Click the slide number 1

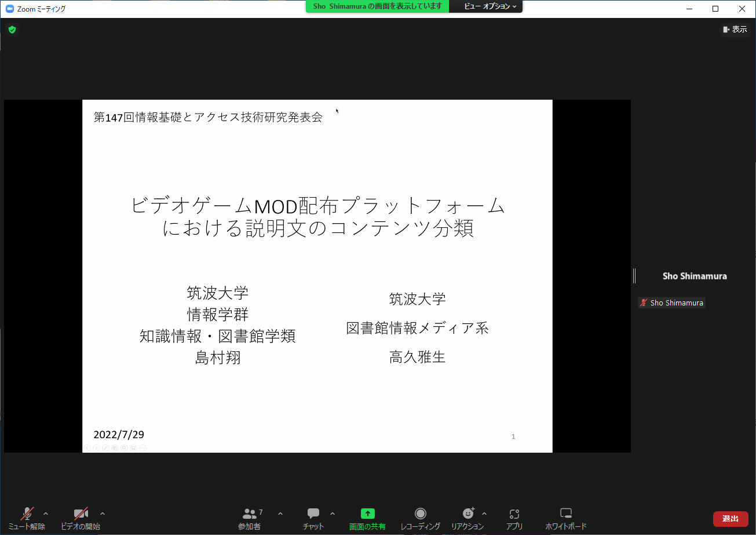tap(513, 437)
